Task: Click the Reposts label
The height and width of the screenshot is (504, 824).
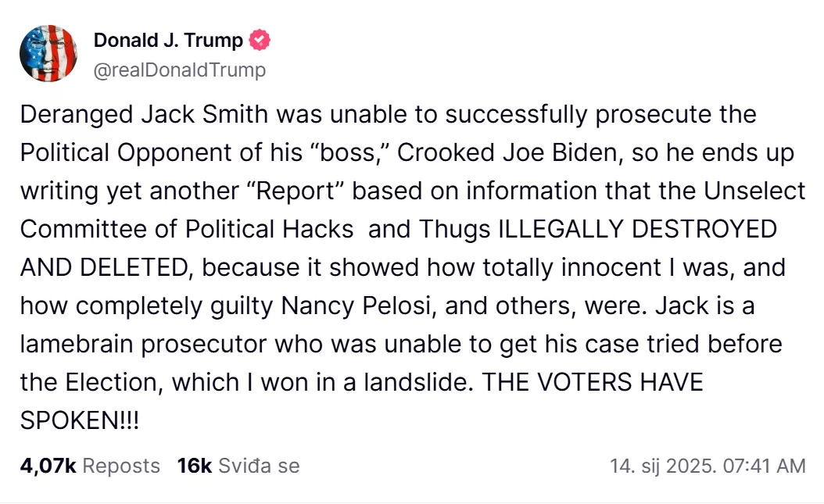Action: point(121,466)
